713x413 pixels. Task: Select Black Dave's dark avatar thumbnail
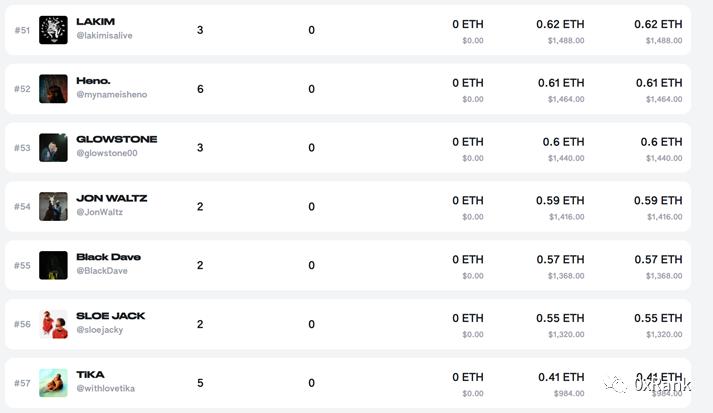53,265
